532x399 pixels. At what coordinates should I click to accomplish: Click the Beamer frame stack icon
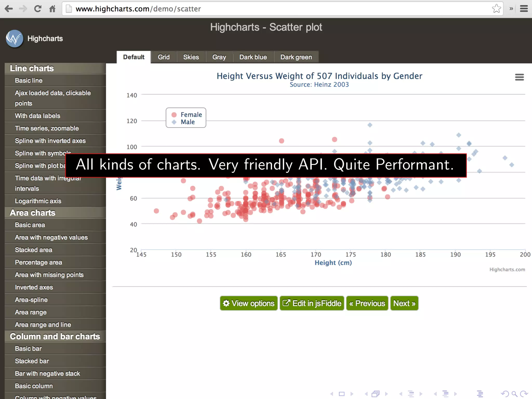[376, 394]
